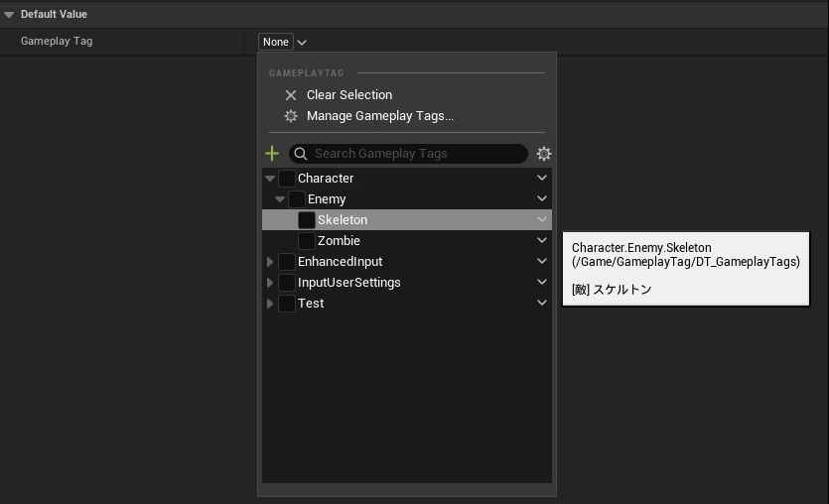Collapse the Enemy subtree arrow
Screen dimensions: 829x504
tap(280, 199)
